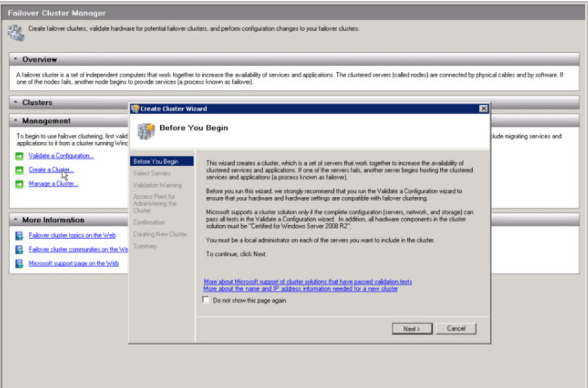Click the web icon beside Microsoft support page
The image size is (588, 388).
(x=19, y=264)
